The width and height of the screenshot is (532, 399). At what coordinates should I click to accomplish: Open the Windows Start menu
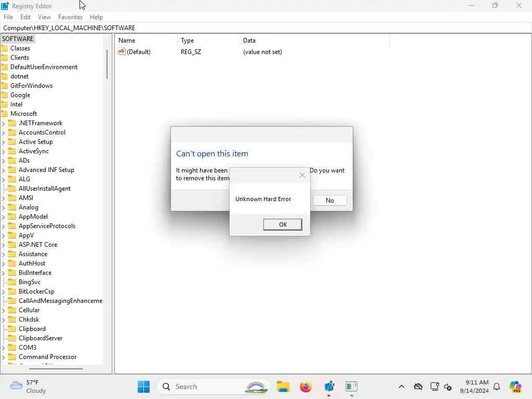143,387
